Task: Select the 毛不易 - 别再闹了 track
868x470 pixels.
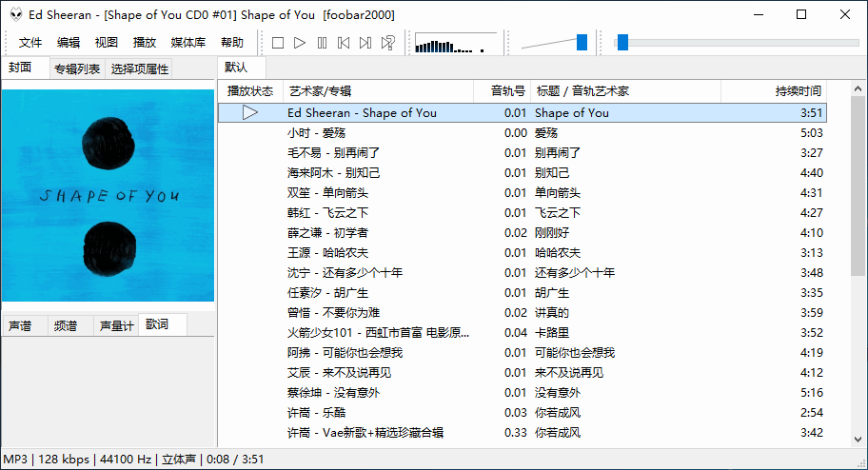Action: coord(523,153)
